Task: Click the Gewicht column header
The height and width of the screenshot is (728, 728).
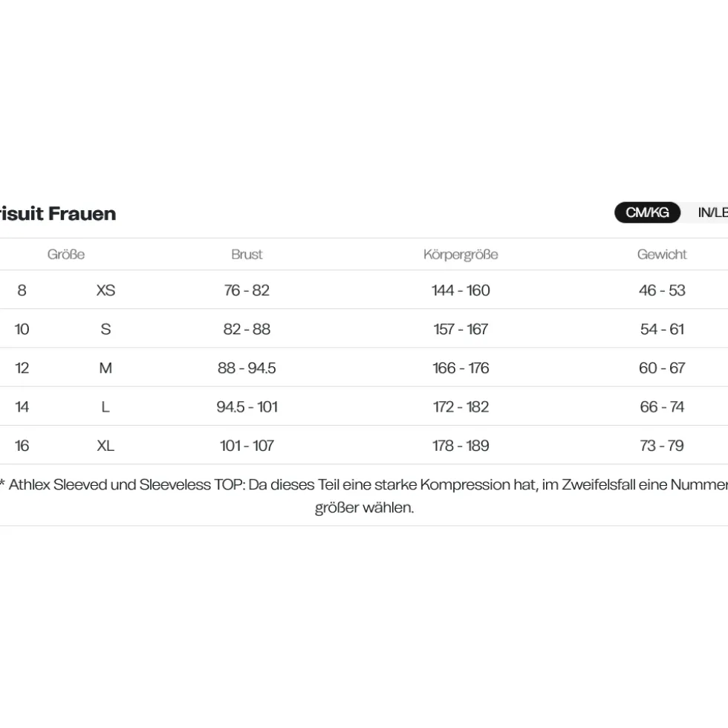Action: click(x=662, y=254)
